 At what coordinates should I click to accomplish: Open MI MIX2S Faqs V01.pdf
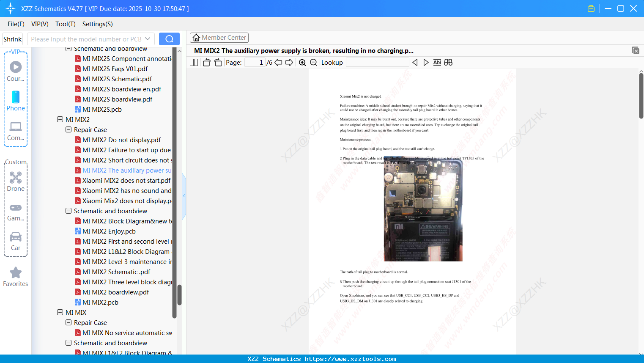click(x=115, y=69)
